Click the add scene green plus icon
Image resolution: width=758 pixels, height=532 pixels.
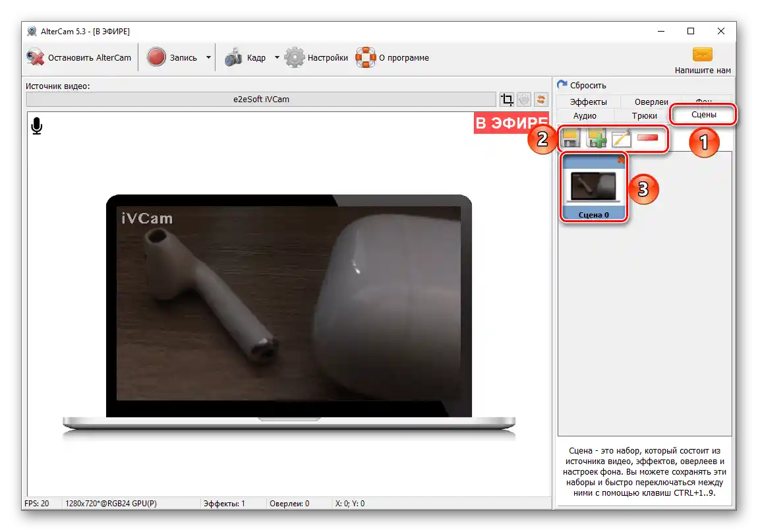click(596, 139)
